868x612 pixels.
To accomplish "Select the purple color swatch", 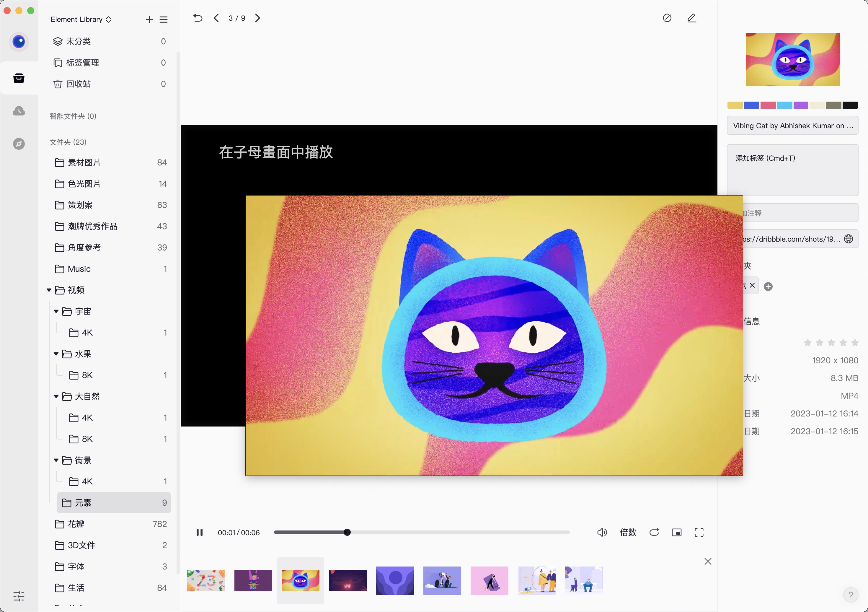I will tap(801, 105).
